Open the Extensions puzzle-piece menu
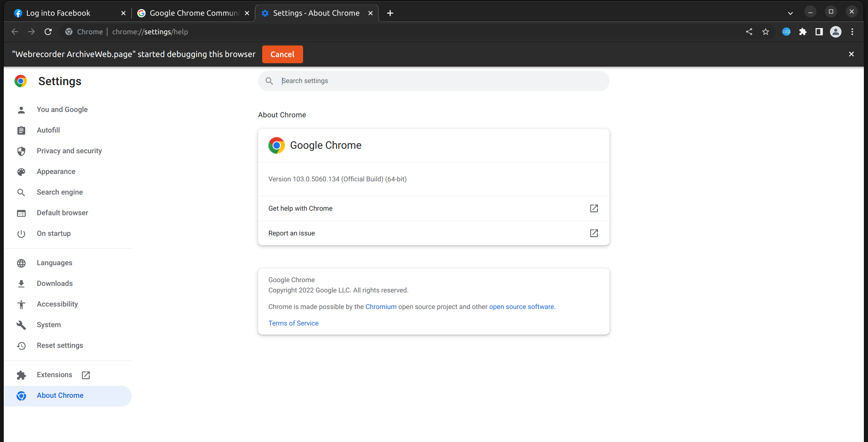Viewport: 868px width, 442px height. coord(803,32)
